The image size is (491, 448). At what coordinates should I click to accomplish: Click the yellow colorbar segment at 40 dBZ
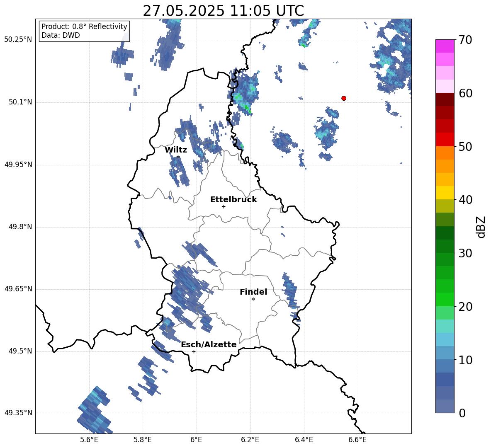click(445, 192)
